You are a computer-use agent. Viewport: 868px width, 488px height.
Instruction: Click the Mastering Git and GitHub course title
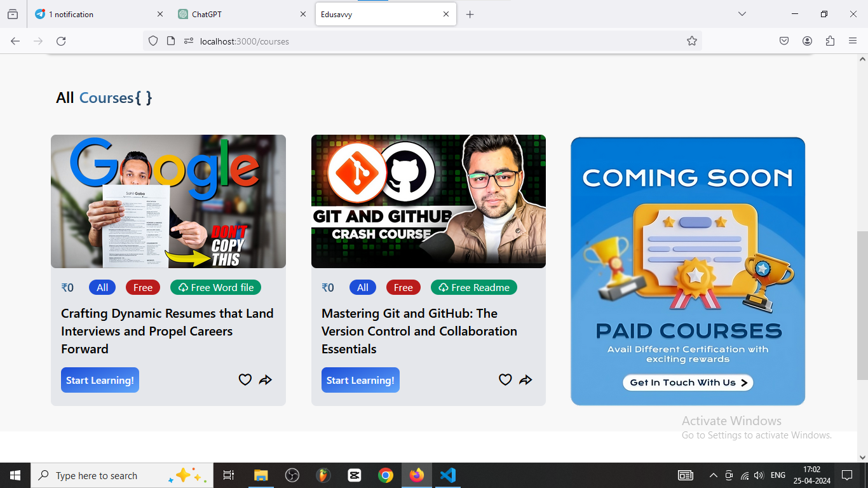coord(419,331)
